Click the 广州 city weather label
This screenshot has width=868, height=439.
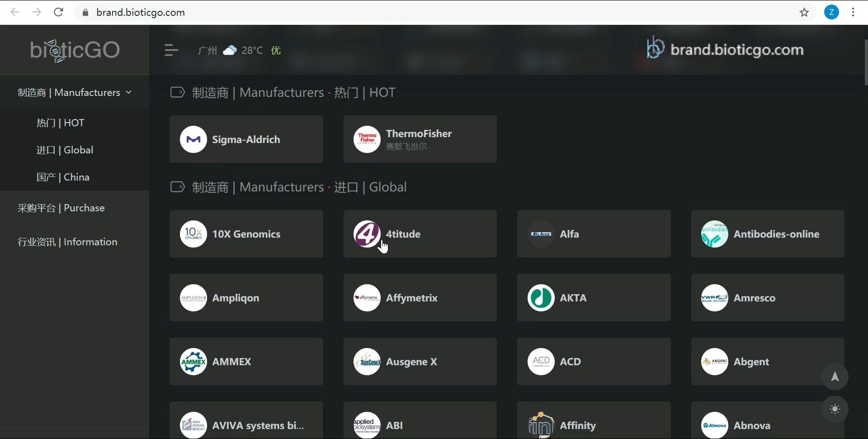point(208,50)
